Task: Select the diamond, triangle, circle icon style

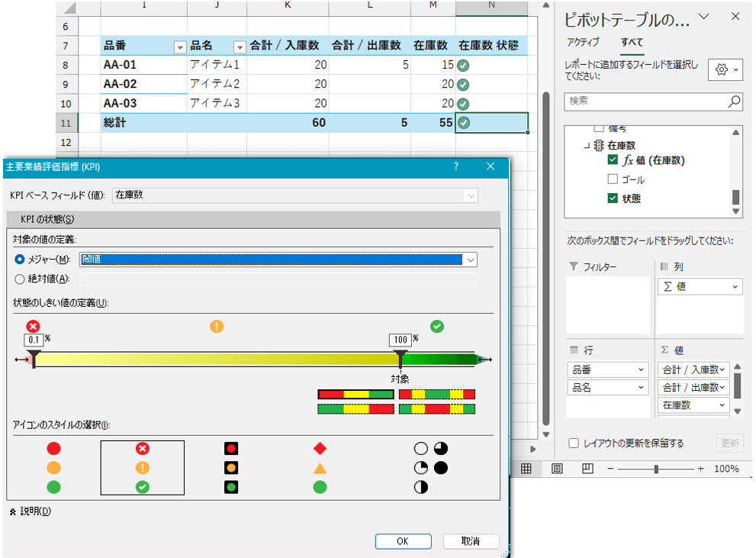Action: (320, 468)
